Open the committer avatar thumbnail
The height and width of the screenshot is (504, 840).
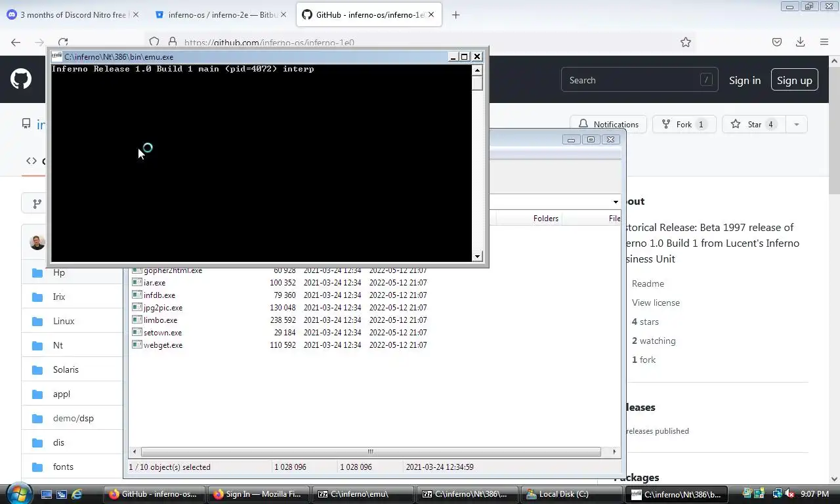pos(37,242)
